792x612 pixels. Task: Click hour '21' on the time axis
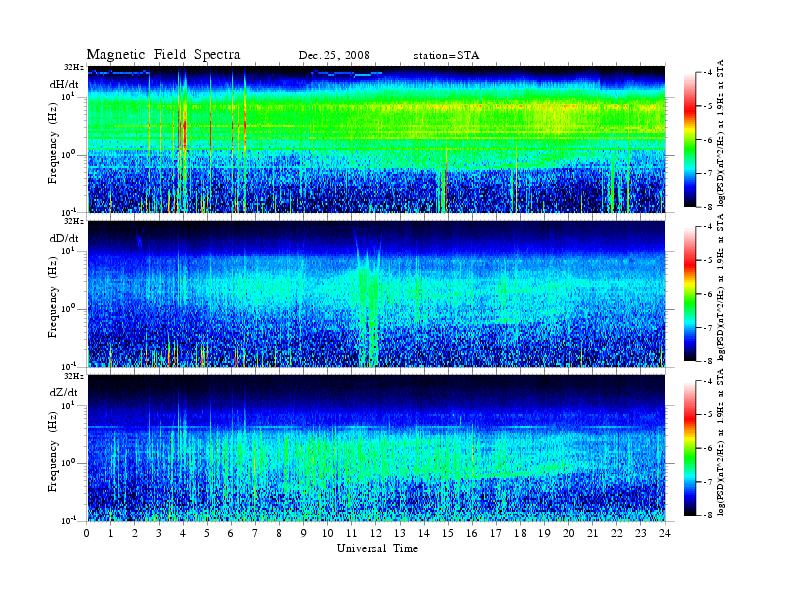pos(592,534)
